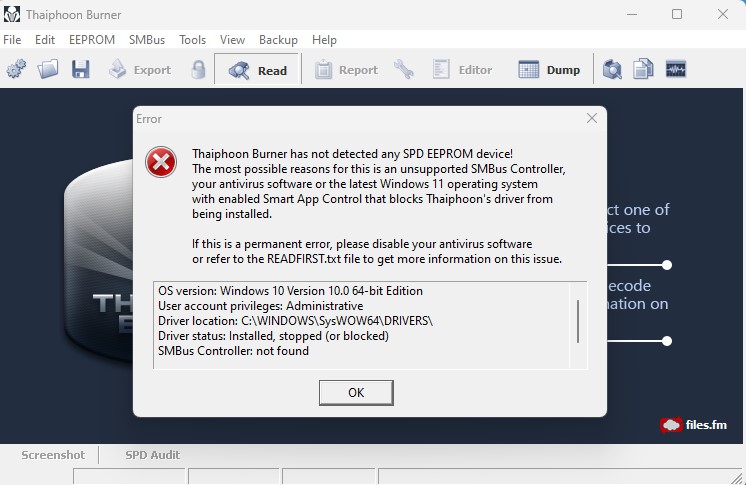Maximize the Thaiphoon Burner window
This screenshot has width=746, height=485.
coord(677,14)
